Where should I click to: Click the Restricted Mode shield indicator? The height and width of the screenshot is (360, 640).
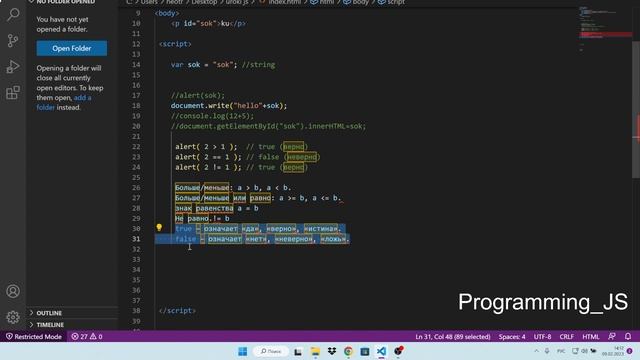[34, 337]
